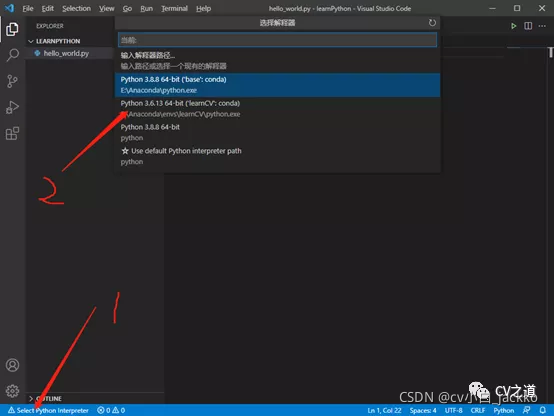
Task: Open the Manage gear icon
Action: tap(12, 391)
